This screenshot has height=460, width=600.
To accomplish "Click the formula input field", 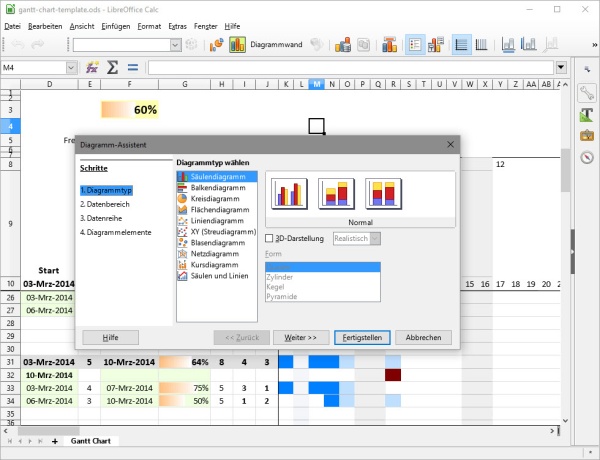I will click(351, 68).
